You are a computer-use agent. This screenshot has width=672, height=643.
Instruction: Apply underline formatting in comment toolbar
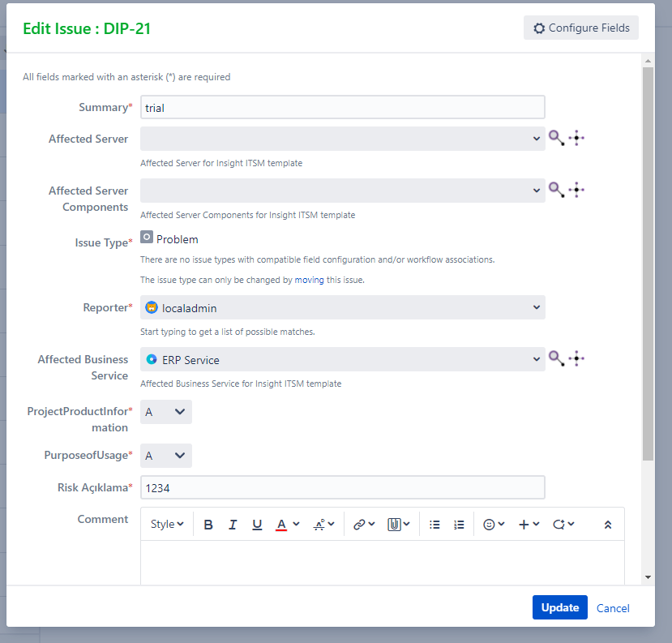(x=257, y=525)
